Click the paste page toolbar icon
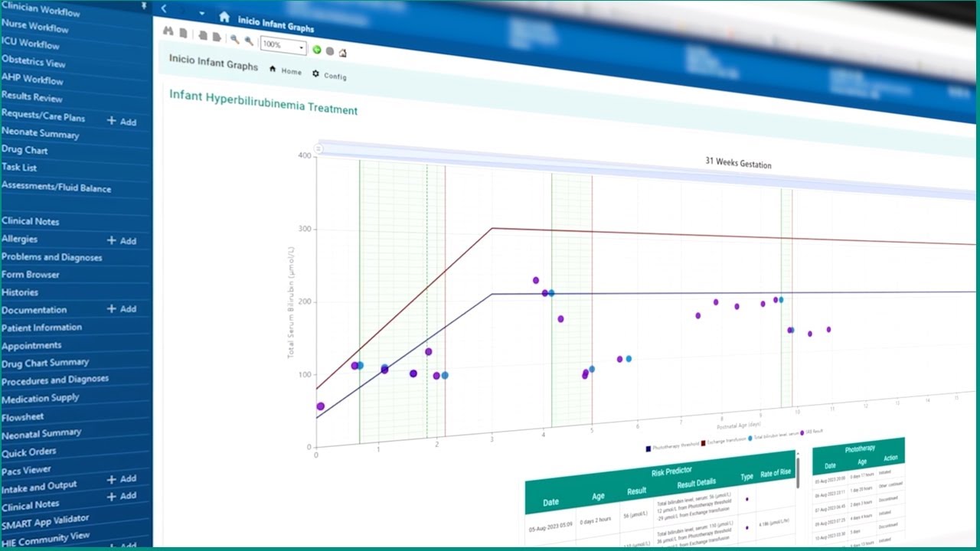Image resolution: width=980 pixels, height=551 pixels. point(217,37)
